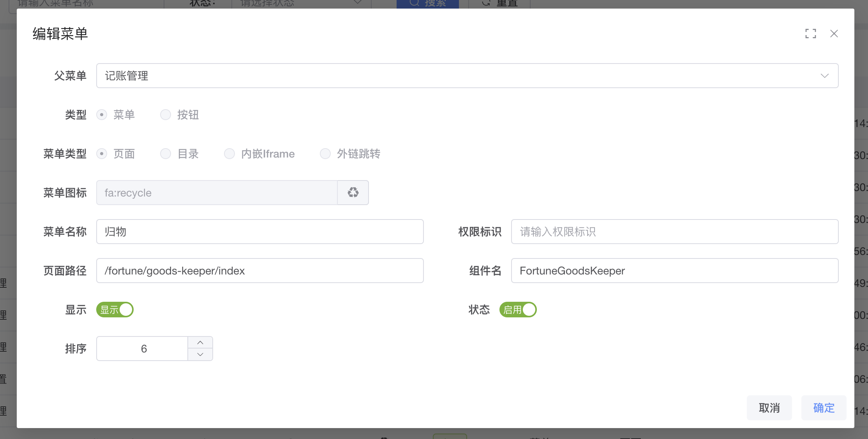Close the 编辑菜单 dialog
This screenshot has height=439, width=868.
point(834,34)
